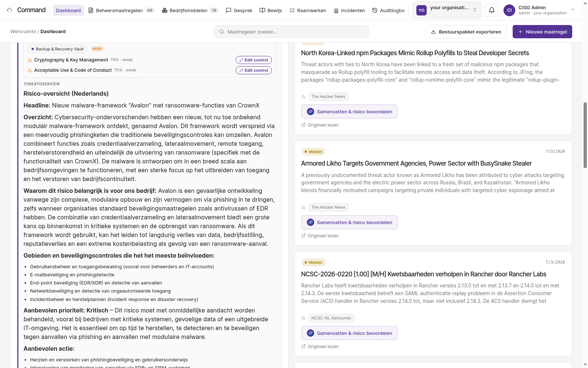Click scrollbar down arrow
588x368 pixels.
[585, 365]
